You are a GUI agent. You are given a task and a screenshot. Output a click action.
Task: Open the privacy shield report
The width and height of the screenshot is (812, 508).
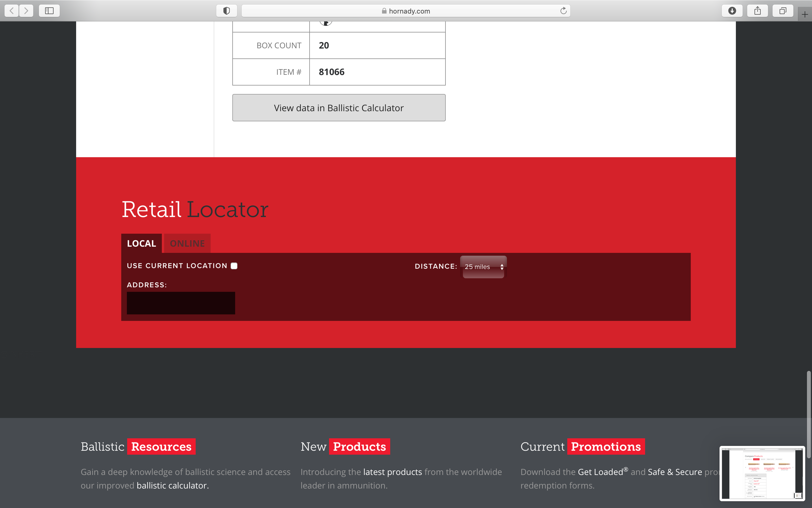(226, 11)
